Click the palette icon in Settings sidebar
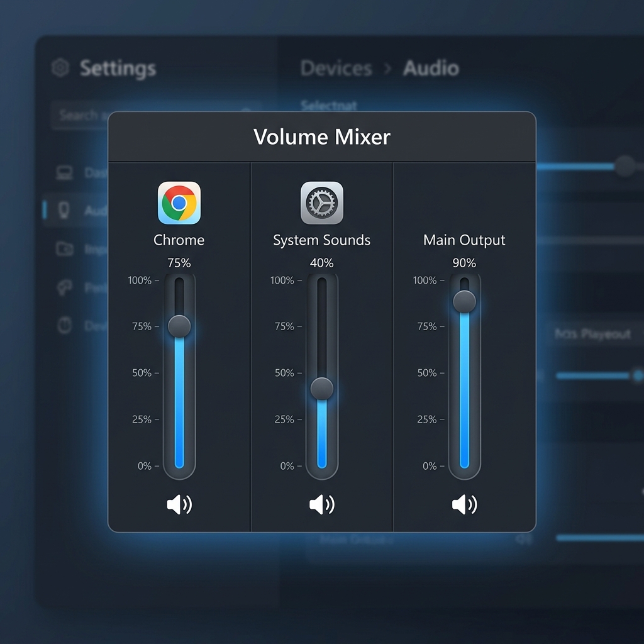This screenshot has width=644, height=644. (65, 287)
